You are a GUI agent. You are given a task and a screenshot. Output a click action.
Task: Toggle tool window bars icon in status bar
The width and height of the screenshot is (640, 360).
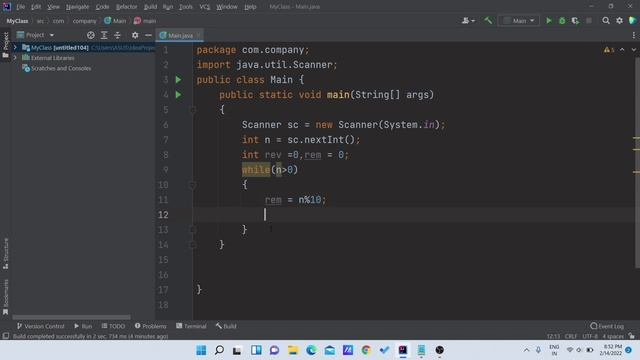[6, 336]
